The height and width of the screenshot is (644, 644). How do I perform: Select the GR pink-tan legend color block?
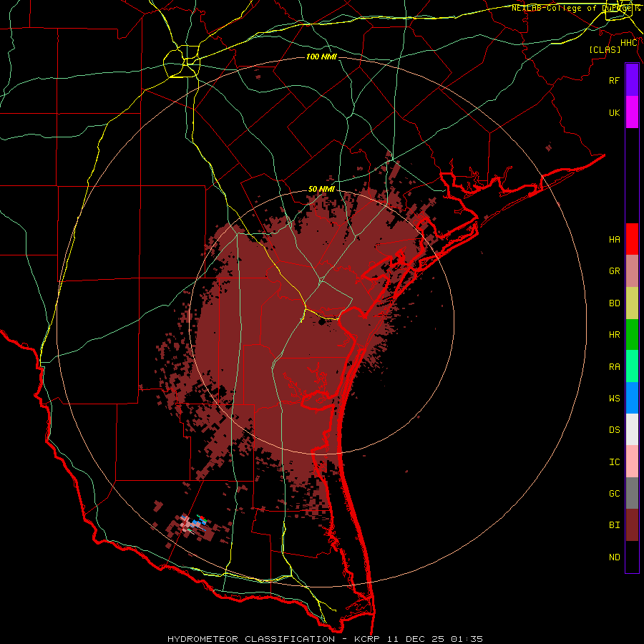coord(632,271)
